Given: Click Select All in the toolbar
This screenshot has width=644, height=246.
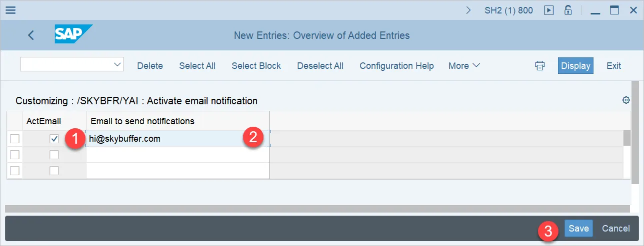Looking at the screenshot, I should coord(197,66).
